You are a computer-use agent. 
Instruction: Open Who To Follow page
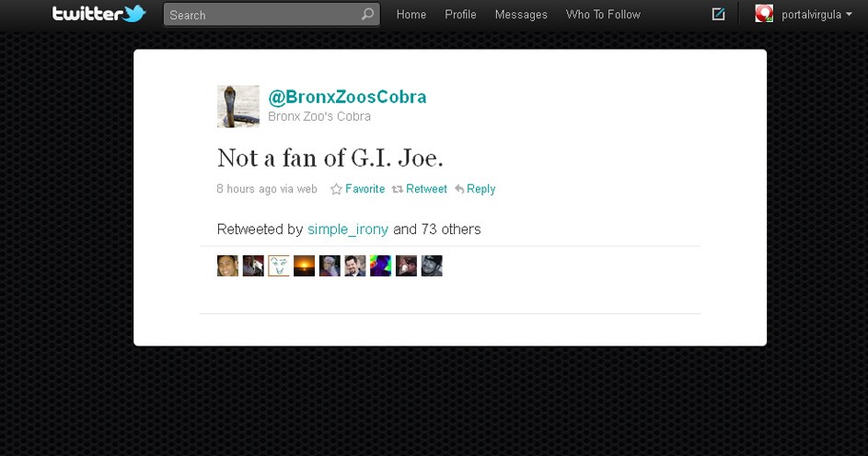click(x=603, y=15)
